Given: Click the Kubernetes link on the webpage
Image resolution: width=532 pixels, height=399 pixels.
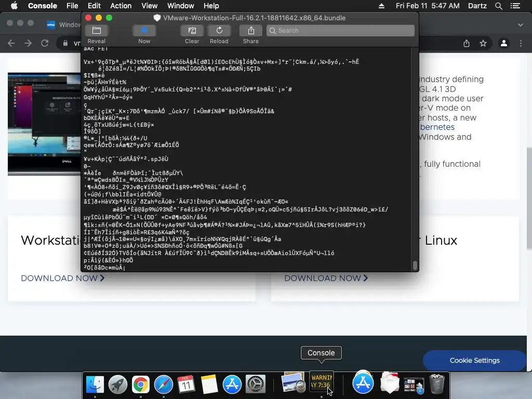Looking at the screenshot, I should click(437, 127).
